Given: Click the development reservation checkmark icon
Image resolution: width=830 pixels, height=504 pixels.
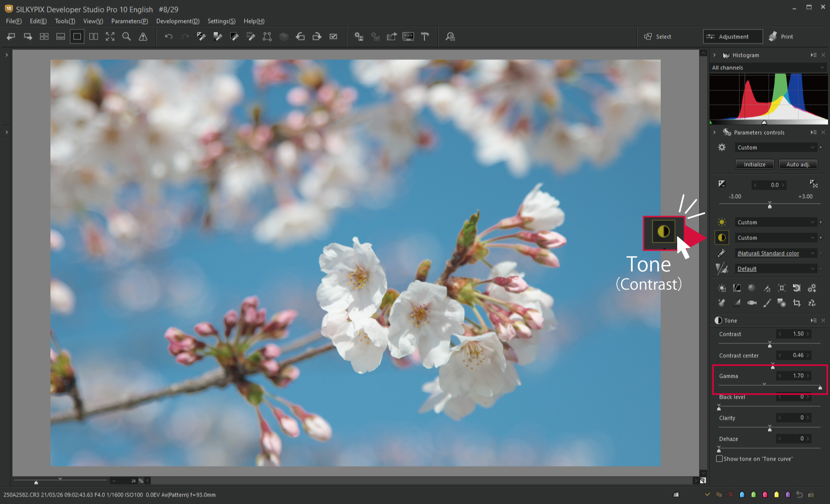Looking at the screenshot, I should click(333, 36).
